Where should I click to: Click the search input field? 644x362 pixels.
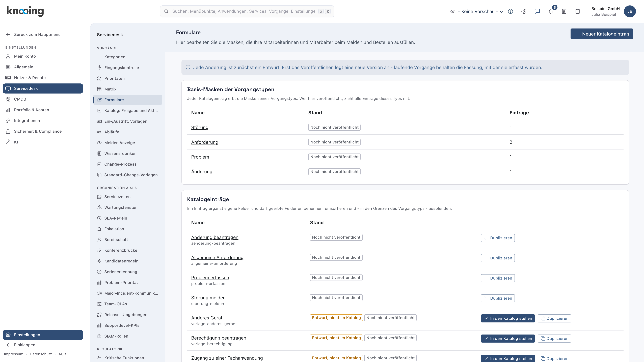point(247,12)
